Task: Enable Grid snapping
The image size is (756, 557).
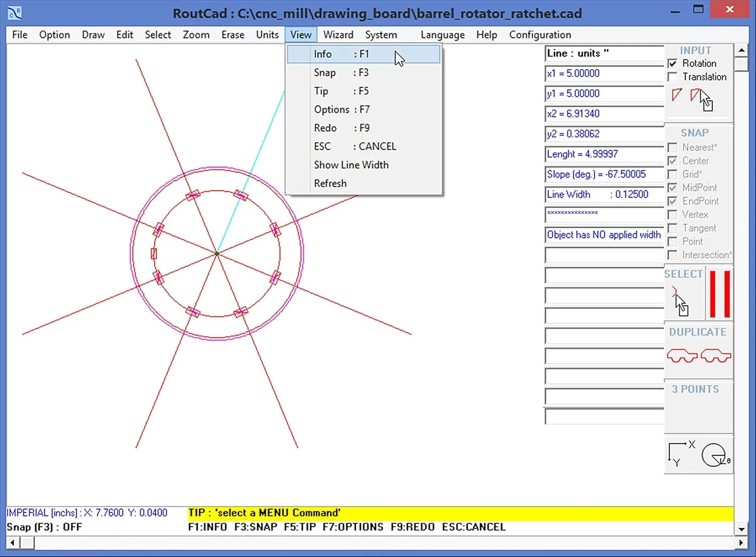Action: (673, 174)
